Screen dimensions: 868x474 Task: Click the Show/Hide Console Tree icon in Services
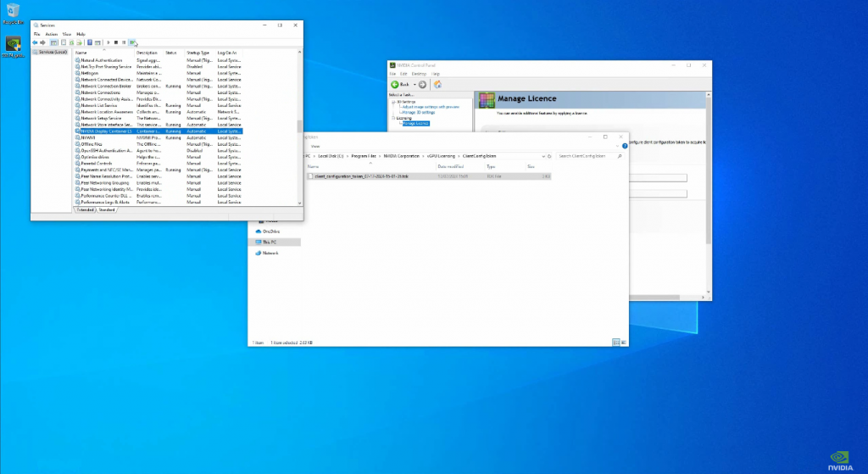(53, 42)
